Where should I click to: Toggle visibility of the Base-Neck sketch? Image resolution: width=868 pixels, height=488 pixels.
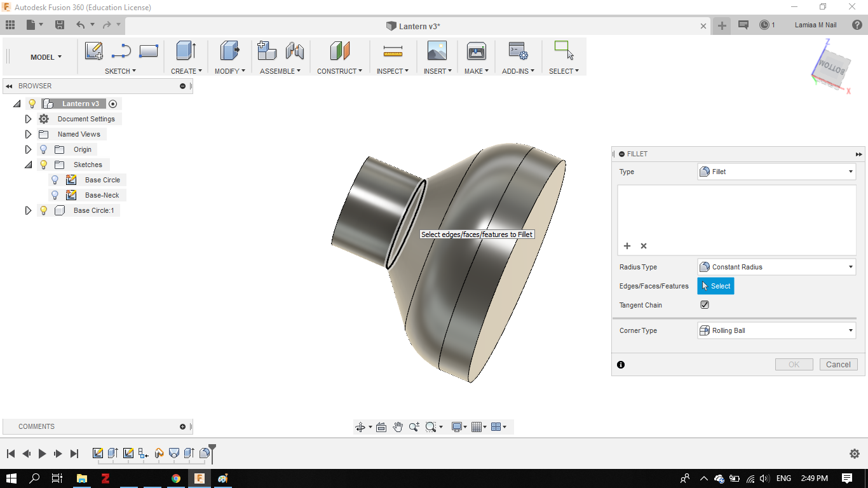point(55,195)
